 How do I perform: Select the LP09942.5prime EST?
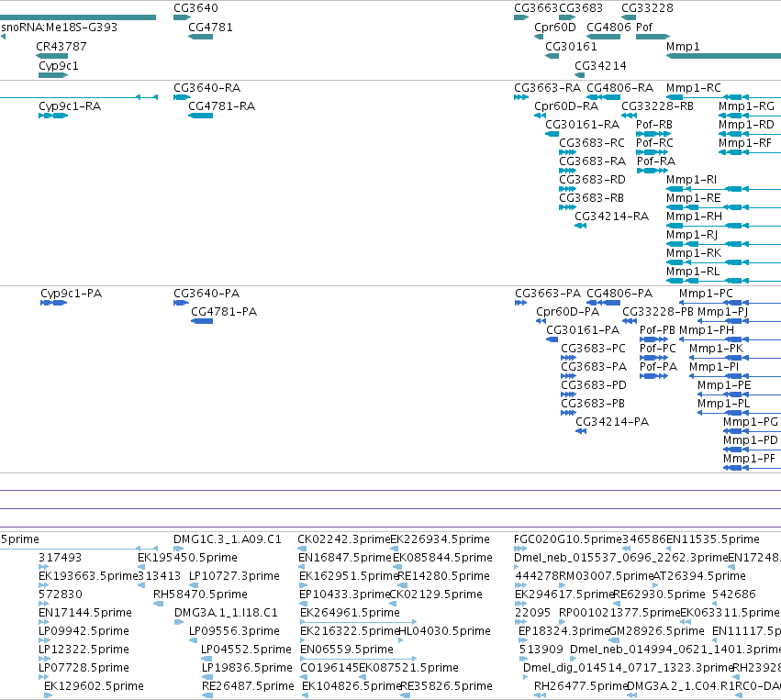click(x=44, y=641)
